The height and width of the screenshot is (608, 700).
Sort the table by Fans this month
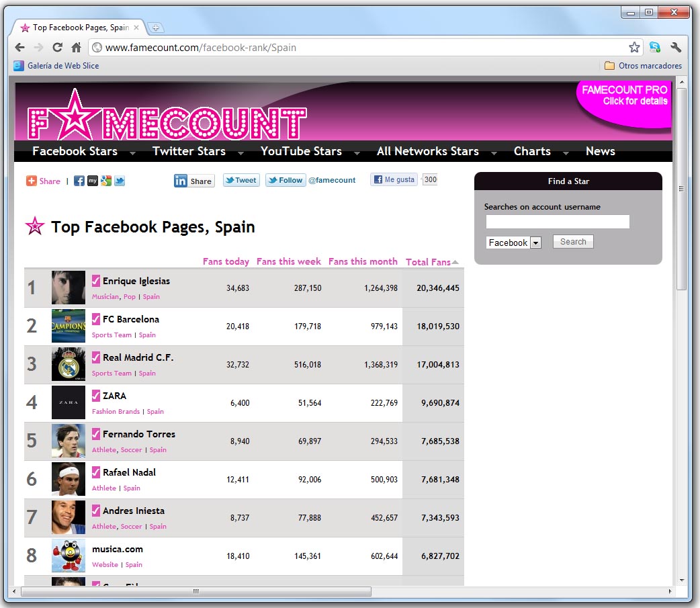[363, 261]
